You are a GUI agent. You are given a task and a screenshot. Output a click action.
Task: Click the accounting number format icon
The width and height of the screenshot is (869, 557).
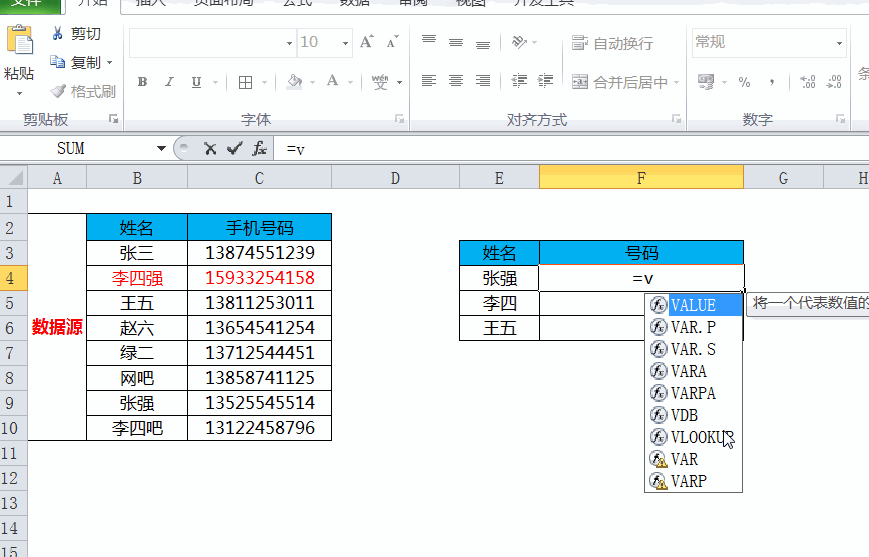[x=706, y=82]
